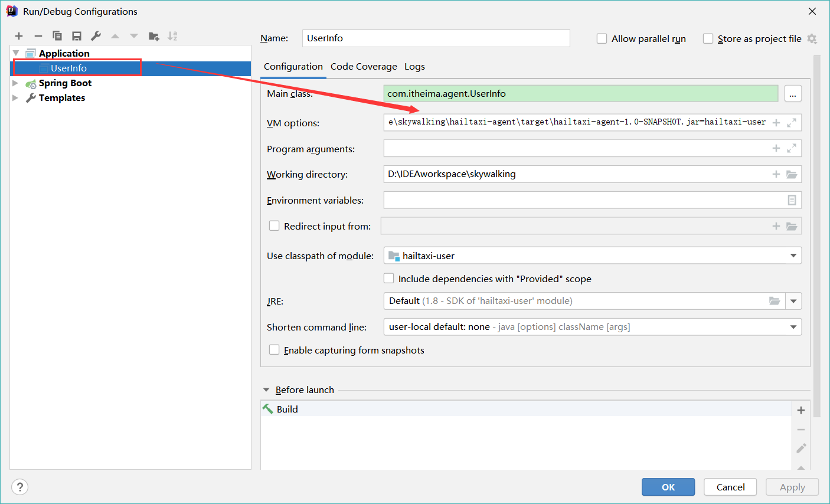Open Shorten command line dropdown

(793, 327)
